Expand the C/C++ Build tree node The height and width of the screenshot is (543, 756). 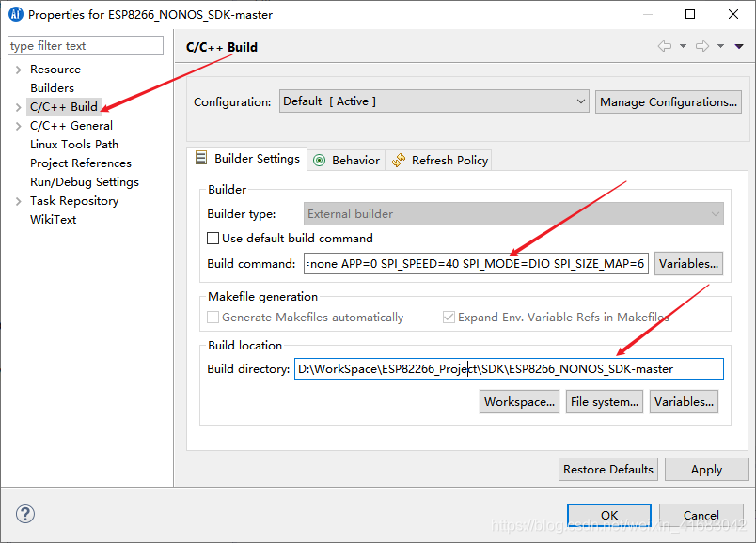pos(18,107)
